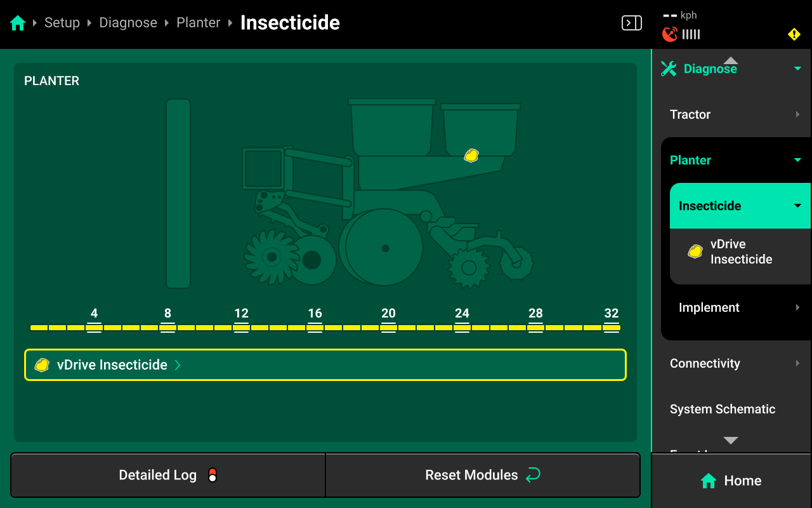Viewport: 812px width, 508px height.
Task: Expand the Tractor menu arrow
Action: point(797,114)
